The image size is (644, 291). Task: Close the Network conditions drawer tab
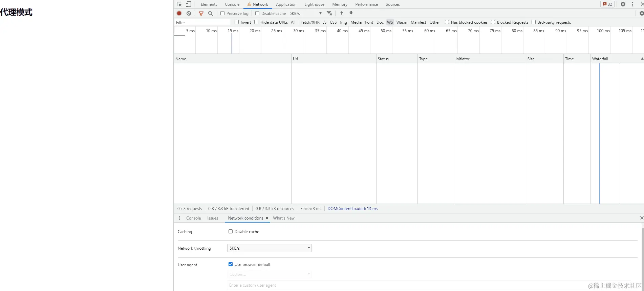click(267, 218)
